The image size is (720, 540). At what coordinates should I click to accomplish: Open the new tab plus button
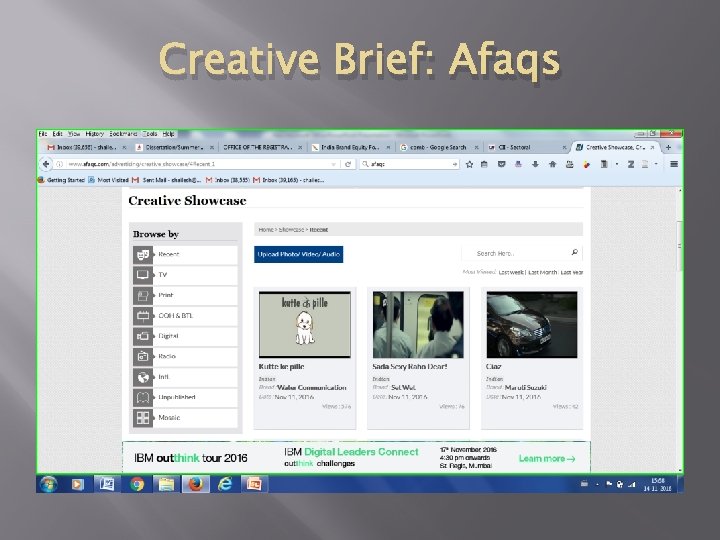tap(669, 147)
